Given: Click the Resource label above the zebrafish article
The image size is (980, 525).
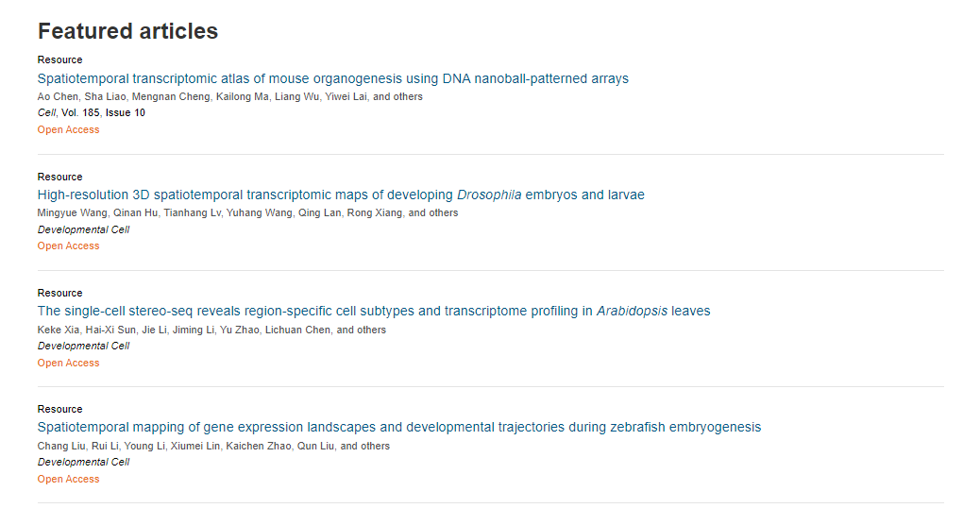Looking at the screenshot, I should 60,410.
